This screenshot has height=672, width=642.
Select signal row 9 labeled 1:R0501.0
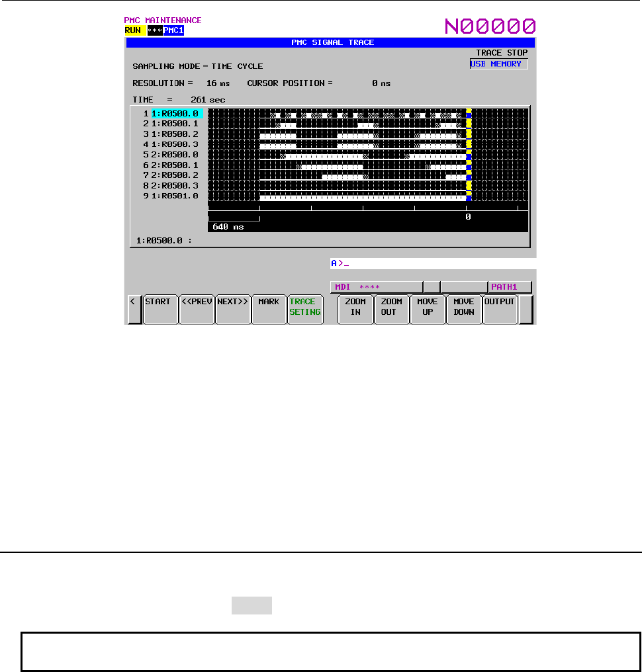(x=171, y=196)
